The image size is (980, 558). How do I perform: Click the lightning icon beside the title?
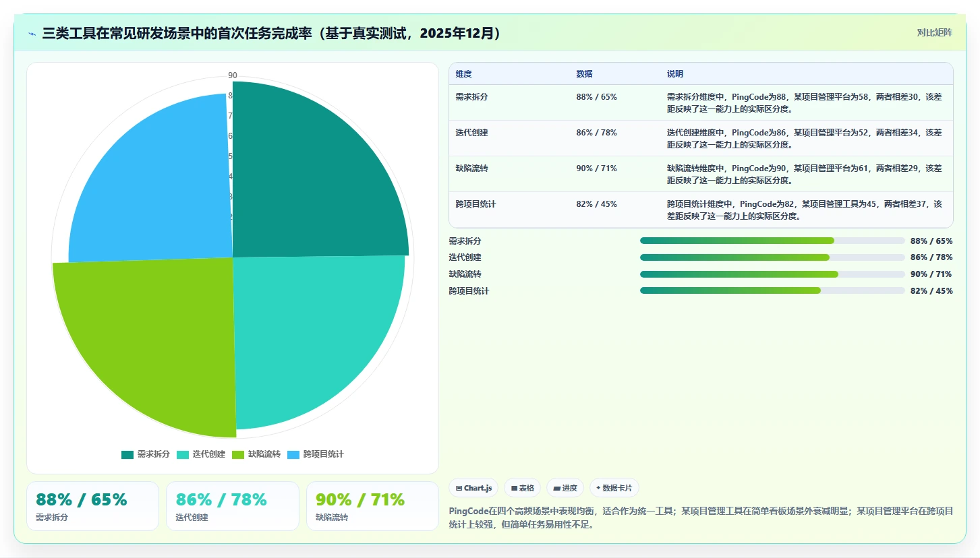click(x=32, y=34)
